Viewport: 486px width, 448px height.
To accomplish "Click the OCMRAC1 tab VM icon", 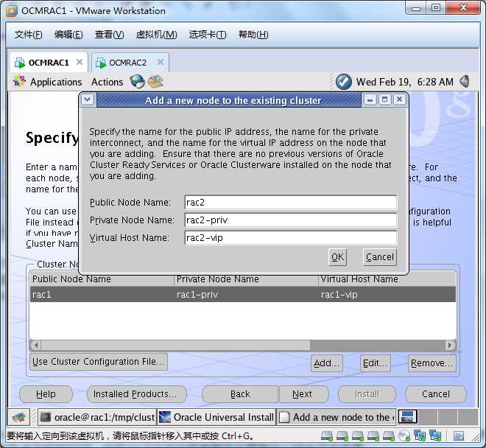I will tap(20, 63).
